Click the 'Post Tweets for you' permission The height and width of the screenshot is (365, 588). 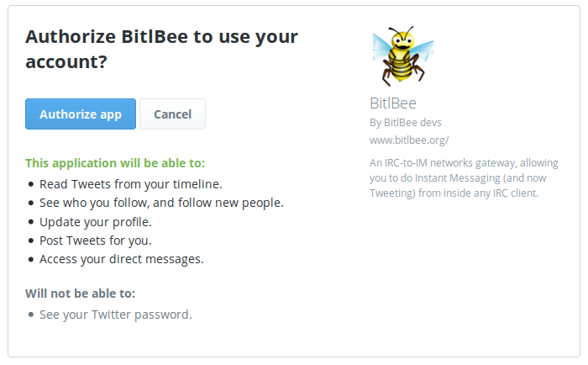(x=96, y=241)
